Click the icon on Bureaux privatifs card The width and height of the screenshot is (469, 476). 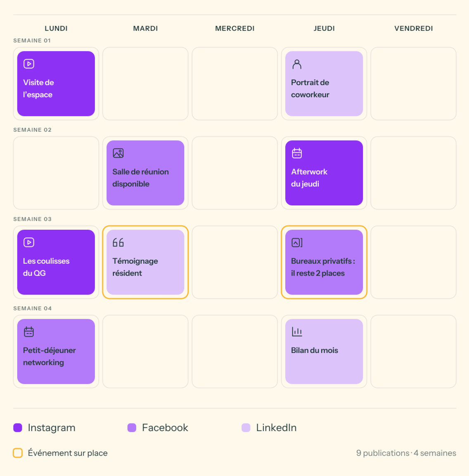[297, 242]
